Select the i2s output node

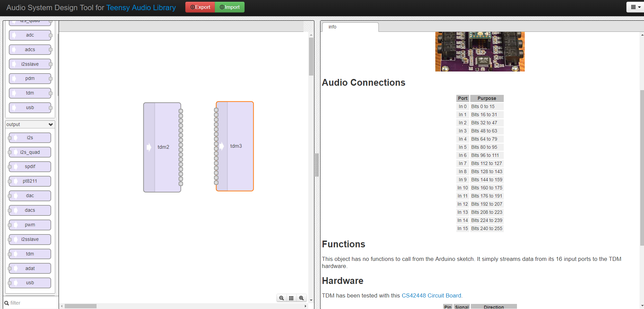tap(30, 138)
